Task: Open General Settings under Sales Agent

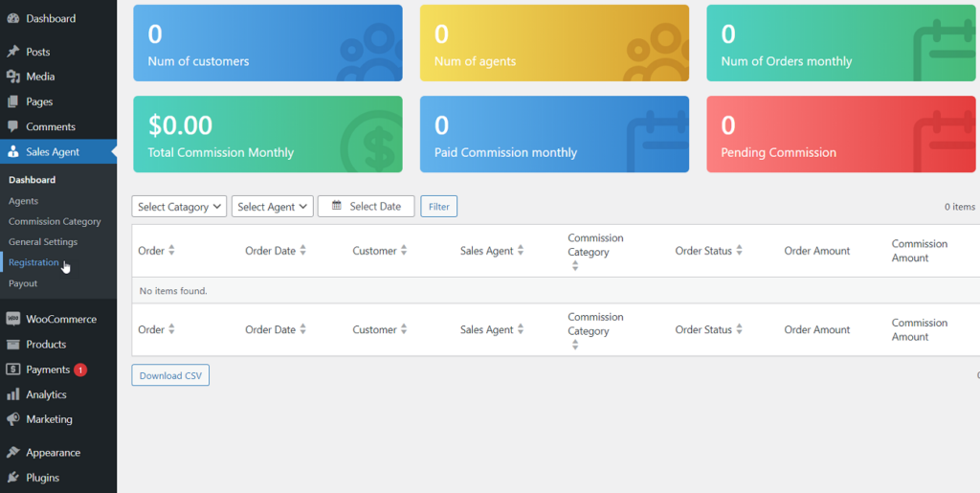Action: point(43,242)
